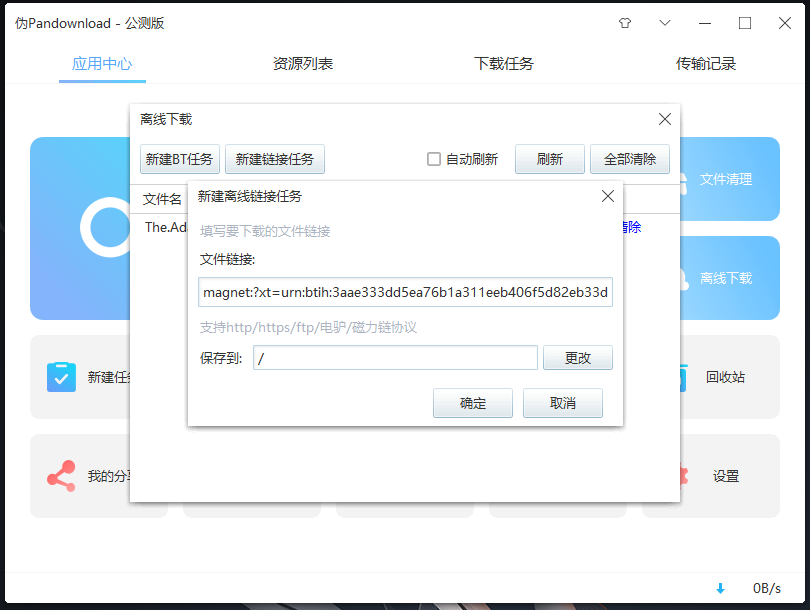Open the 离线下载 card in background

(x=729, y=278)
